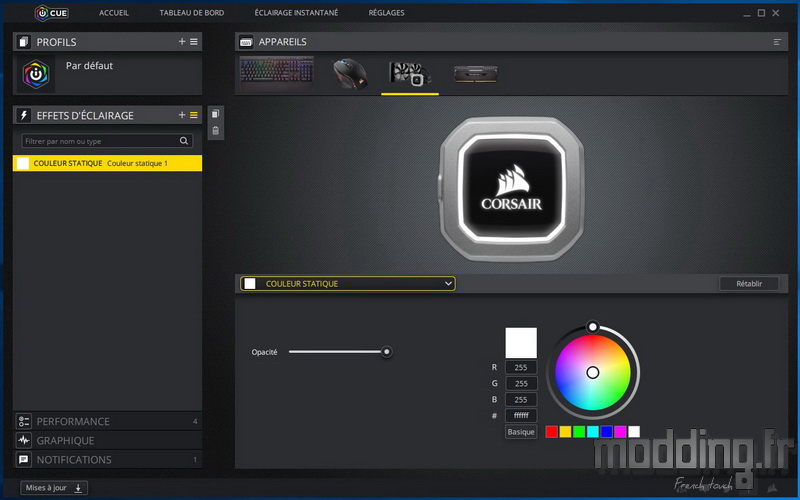Click the brightness ring handle
Screen dimensions: 800x500
[x=592, y=327]
